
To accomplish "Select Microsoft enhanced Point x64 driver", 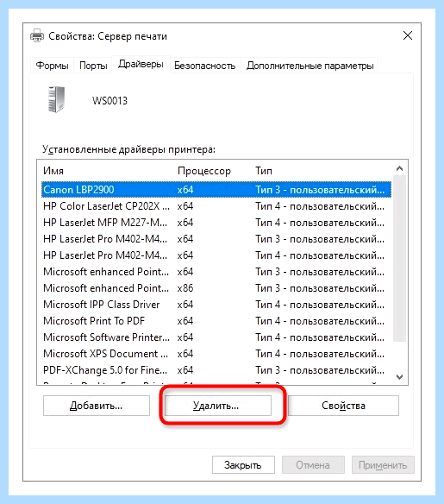I will [x=216, y=272].
